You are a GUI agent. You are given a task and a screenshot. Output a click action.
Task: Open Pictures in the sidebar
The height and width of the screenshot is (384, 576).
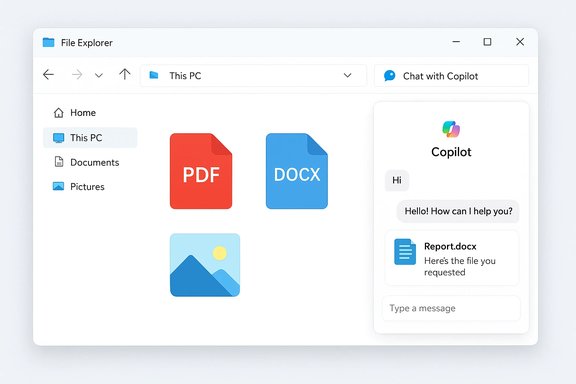click(90, 186)
